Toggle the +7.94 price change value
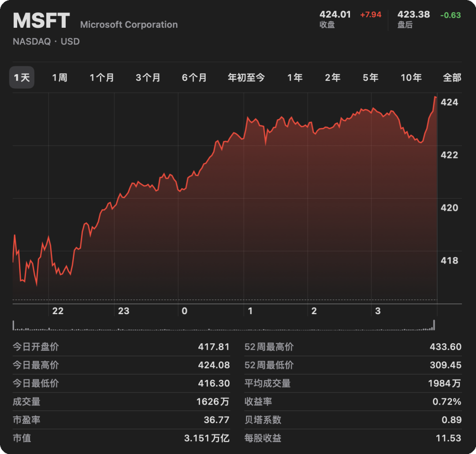Viewport: 476px width, 454px height. [371, 15]
